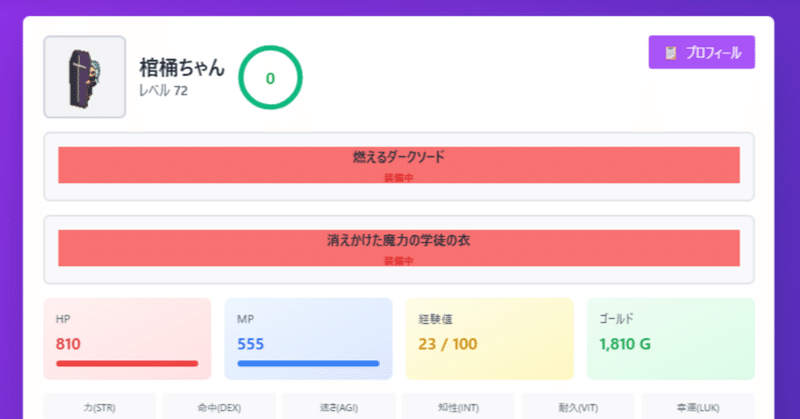
Task: Click the ゴールド card label
Action: [x=616, y=319]
